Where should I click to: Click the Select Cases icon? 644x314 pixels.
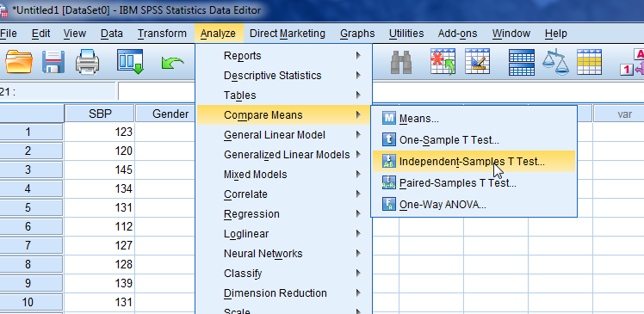(x=590, y=62)
